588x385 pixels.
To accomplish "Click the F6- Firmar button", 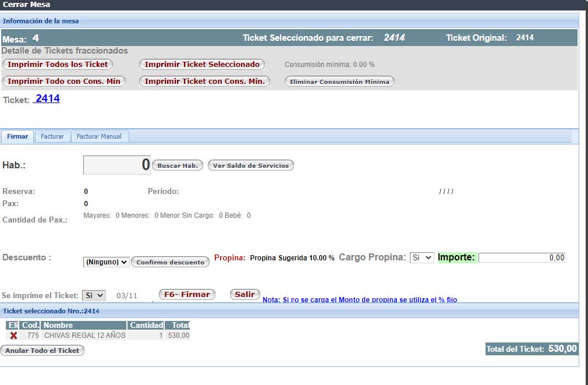I will tap(186, 294).
